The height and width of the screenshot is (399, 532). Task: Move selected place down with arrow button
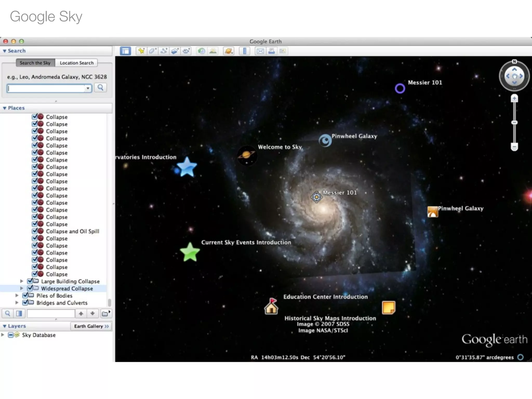click(92, 314)
